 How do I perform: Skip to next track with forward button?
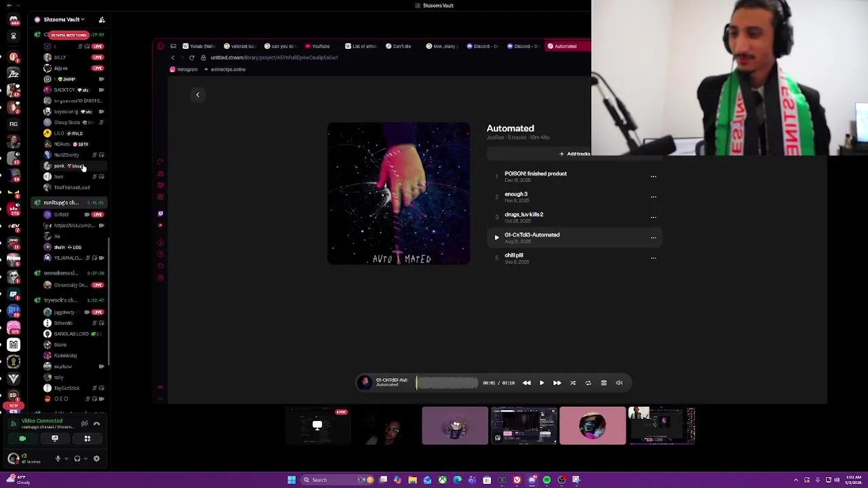click(x=557, y=383)
